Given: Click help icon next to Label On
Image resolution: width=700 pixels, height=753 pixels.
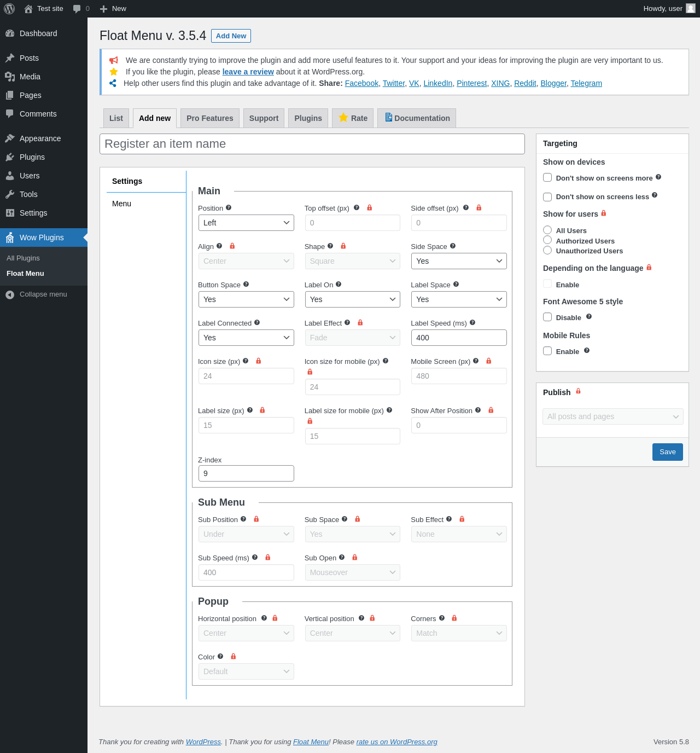Looking at the screenshot, I should 339,284.
